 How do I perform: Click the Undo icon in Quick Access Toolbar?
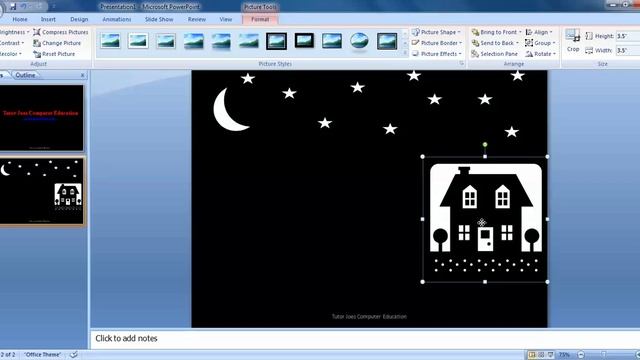click(x=24, y=7)
